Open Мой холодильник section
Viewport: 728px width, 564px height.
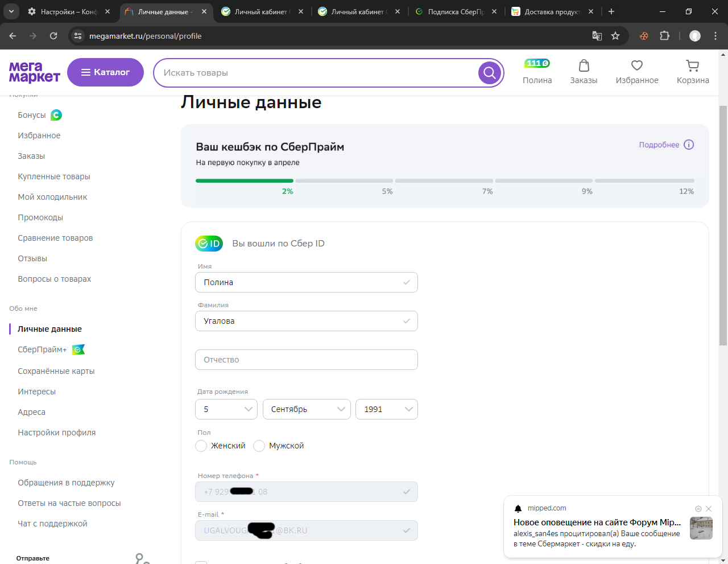[52, 197]
